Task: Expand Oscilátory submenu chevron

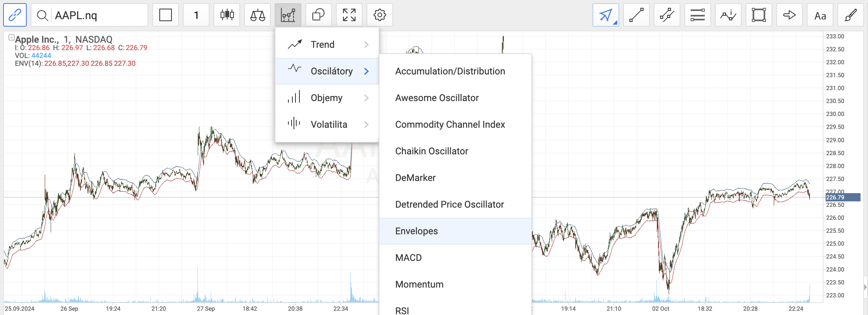Action: 367,71
